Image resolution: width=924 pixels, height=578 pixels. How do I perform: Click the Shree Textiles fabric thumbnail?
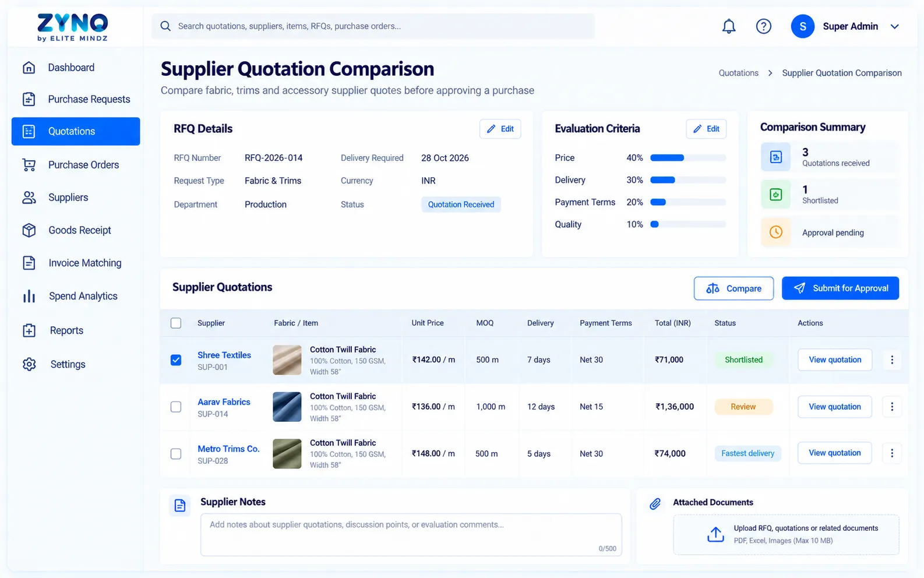287,360
